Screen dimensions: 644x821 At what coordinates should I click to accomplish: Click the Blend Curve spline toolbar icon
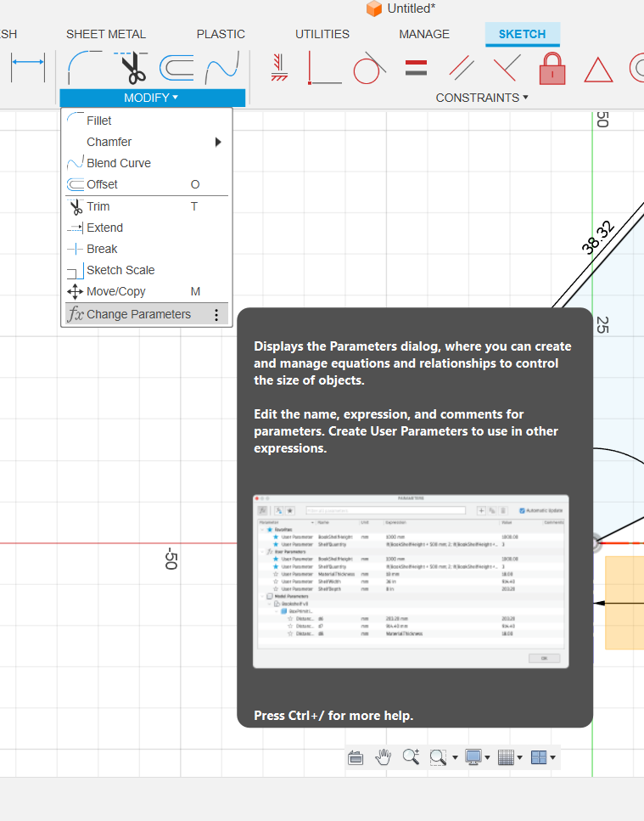[x=221, y=68]
